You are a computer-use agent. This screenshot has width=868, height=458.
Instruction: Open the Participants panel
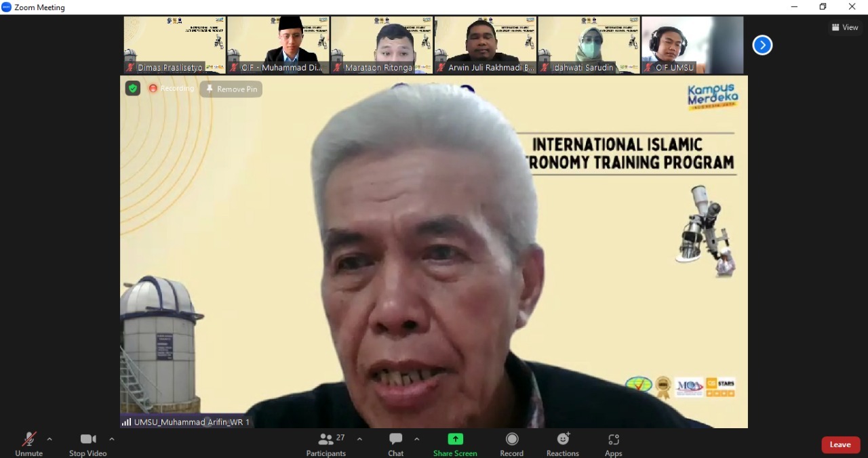click(x=326, y=444)
